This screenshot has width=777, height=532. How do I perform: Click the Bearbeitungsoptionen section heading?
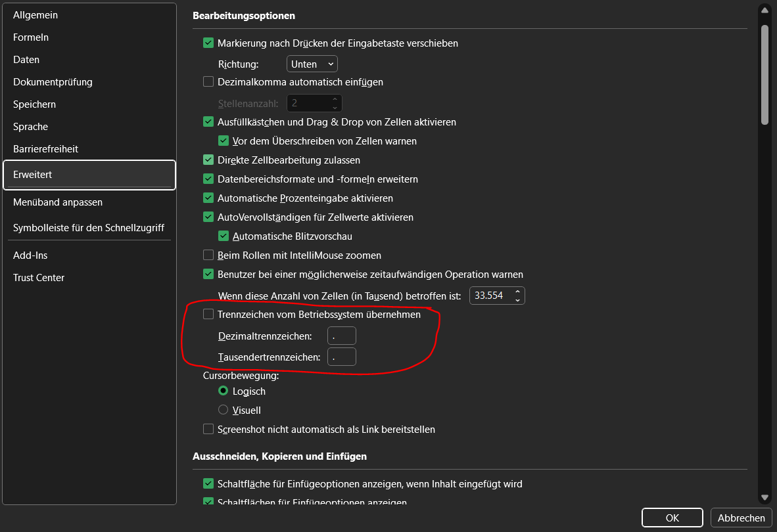tap(244, 16)
